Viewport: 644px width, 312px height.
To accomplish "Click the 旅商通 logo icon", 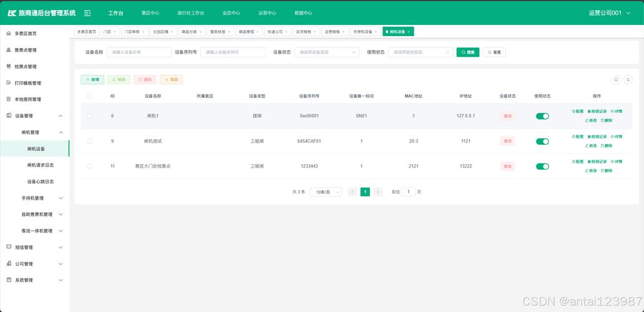I will [x=12, y=13].
